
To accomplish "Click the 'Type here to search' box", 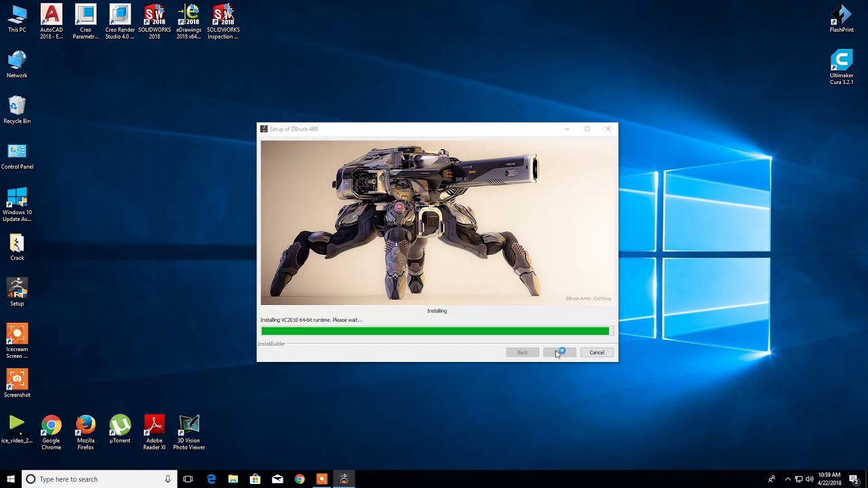I will (100, 479).
